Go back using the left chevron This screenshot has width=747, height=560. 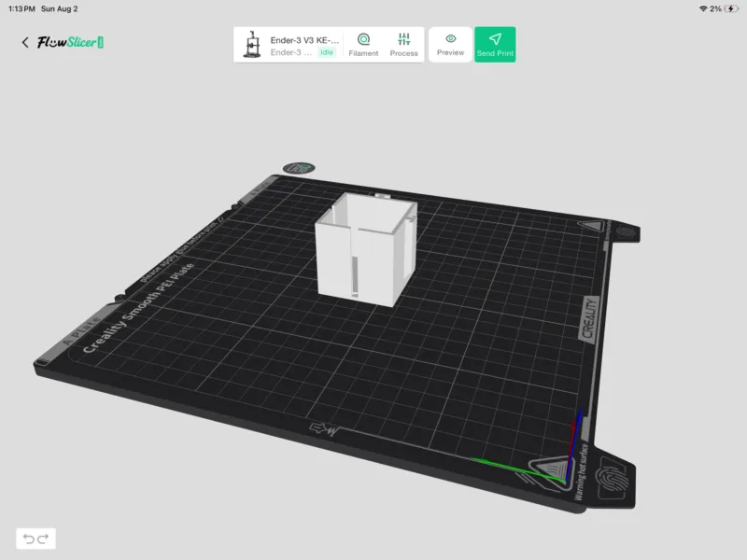pos(25,42)
